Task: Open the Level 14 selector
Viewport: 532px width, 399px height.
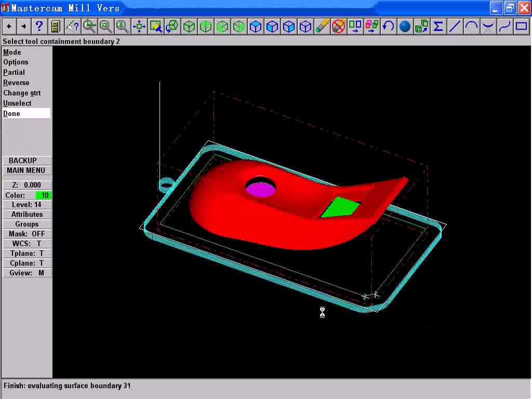Action: point(26,204)
